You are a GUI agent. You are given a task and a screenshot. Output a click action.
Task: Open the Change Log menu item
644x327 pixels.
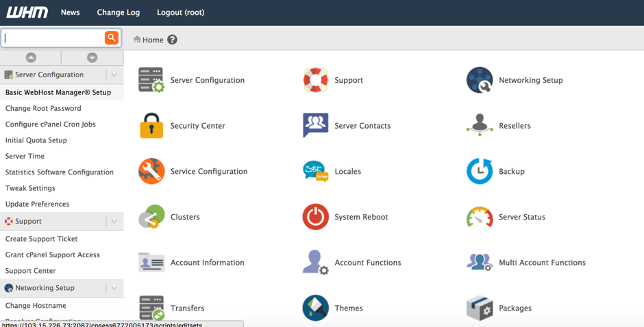pyautogui.click(x=119, y=12)
